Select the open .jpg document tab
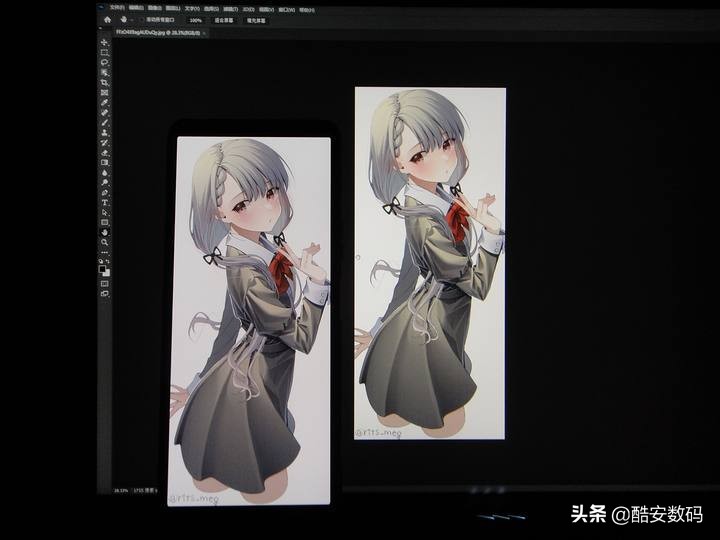Viewport: 720px width, 540px height. (x=158, y=33)
